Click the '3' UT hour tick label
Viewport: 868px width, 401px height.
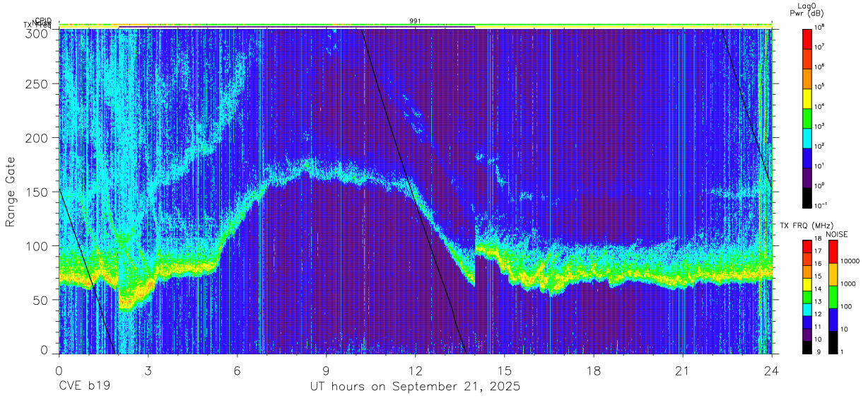coord(148,371)
